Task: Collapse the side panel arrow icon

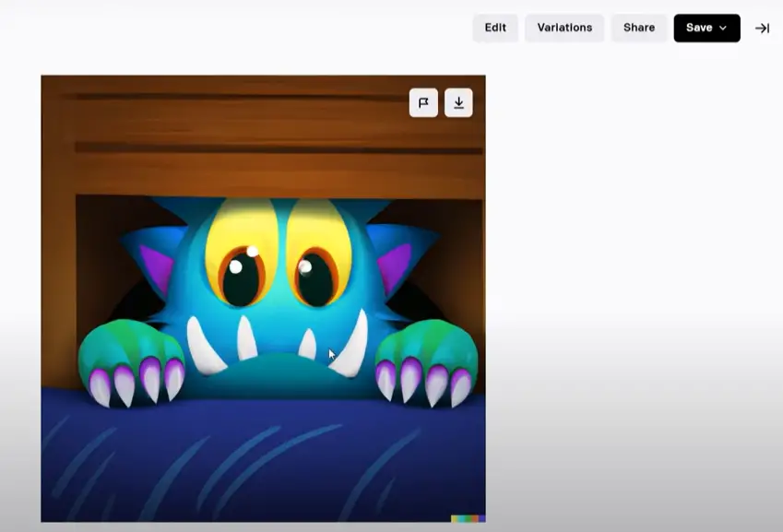Action: pyautogui.click(x=762, y=29)
